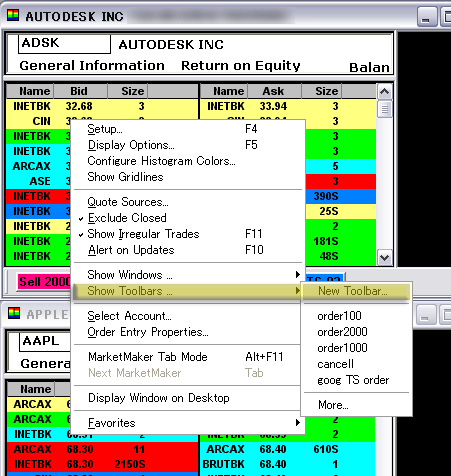Select the 181S ask size row

(341, 241)
